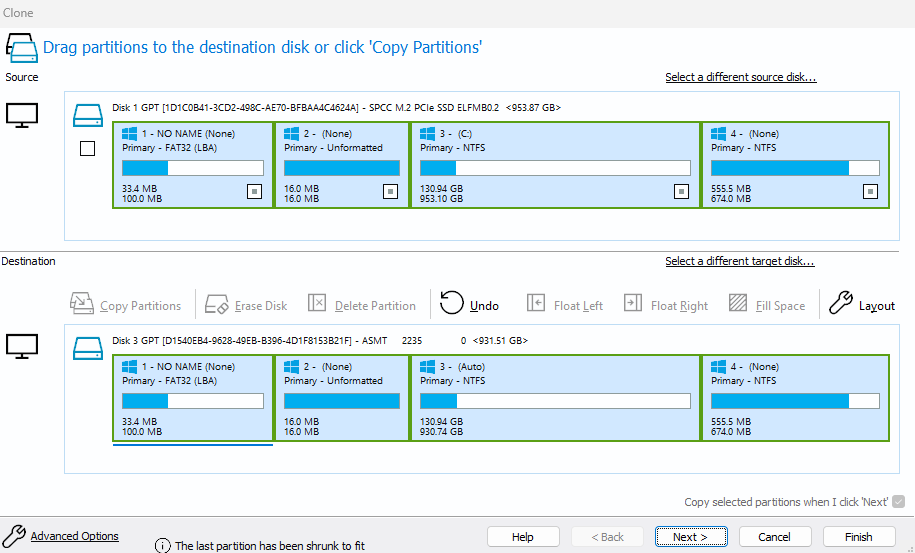
Task: Toggle checkbox on source FAT32 partition 1
Action: (254, 191)
